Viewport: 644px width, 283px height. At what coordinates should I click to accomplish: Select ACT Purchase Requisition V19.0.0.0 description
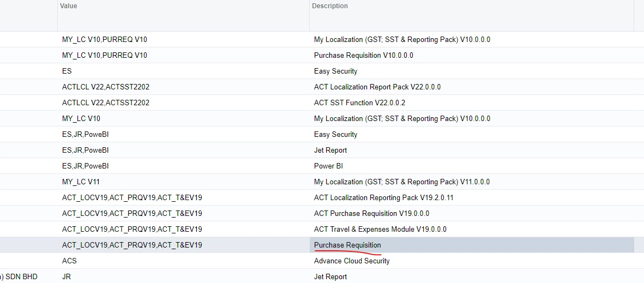[x=472, y=213]
